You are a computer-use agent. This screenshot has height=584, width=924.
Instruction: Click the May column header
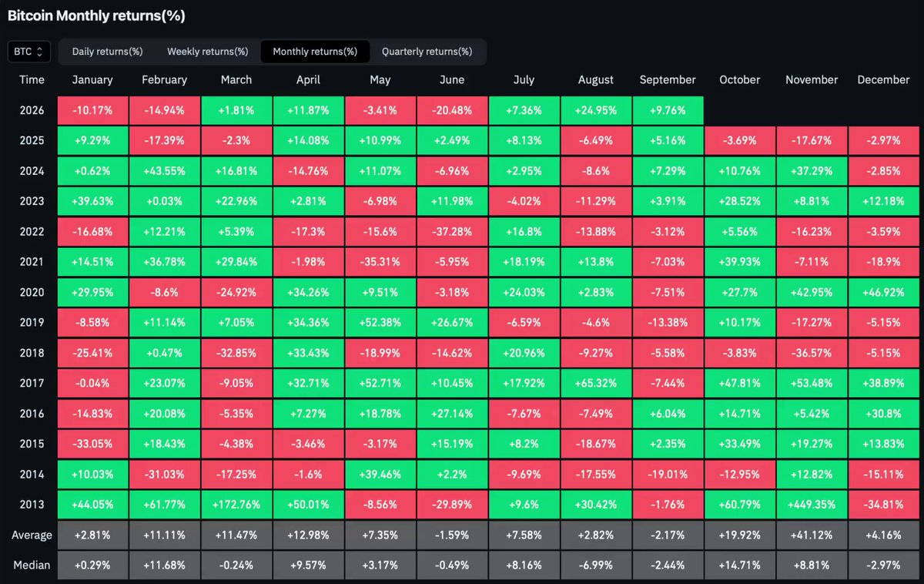(x=380, y=79)
